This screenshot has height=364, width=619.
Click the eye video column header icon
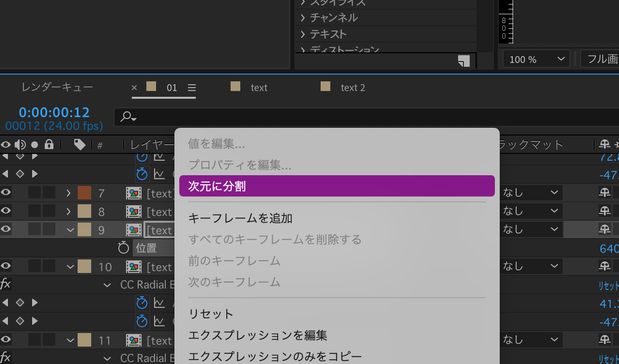(x=6, y=145)
